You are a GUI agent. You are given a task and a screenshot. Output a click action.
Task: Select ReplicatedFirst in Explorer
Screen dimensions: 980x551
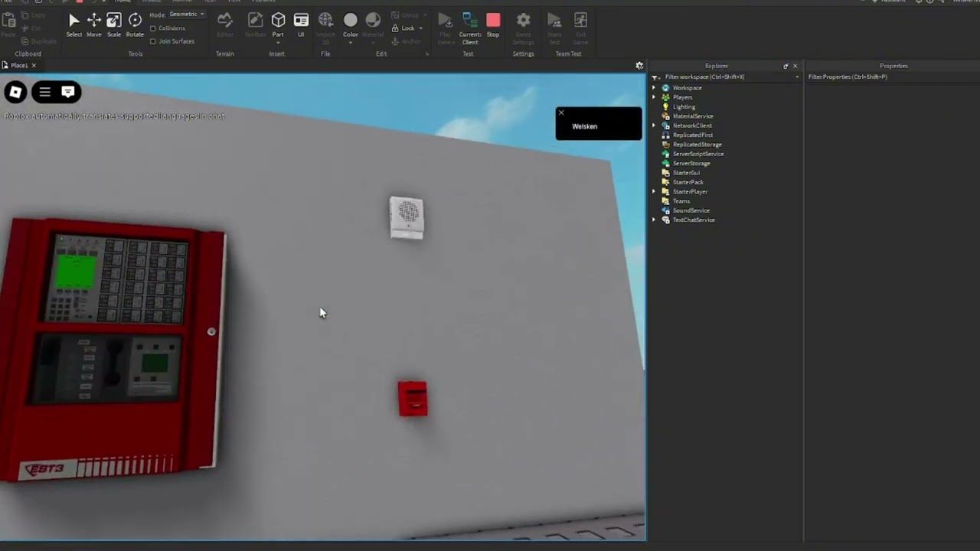(x=692, y=135)
